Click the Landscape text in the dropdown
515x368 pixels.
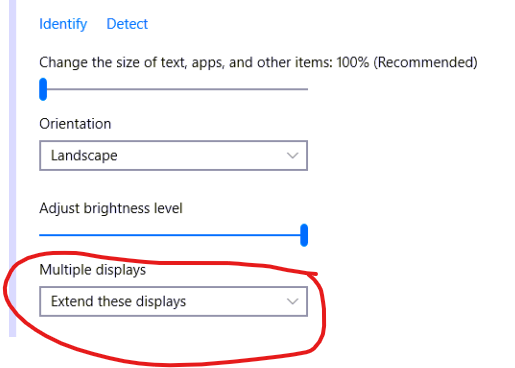pyautogui.click(x=84, y=156)
